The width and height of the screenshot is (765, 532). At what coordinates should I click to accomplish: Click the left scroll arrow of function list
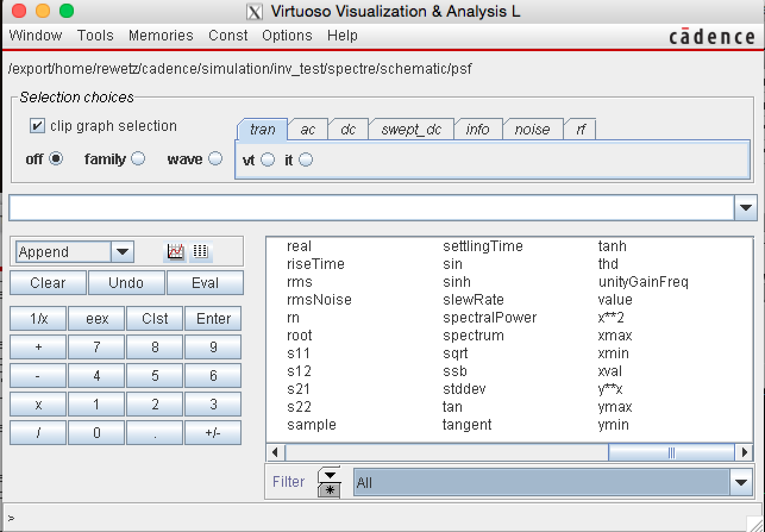[x=275, y=453]
